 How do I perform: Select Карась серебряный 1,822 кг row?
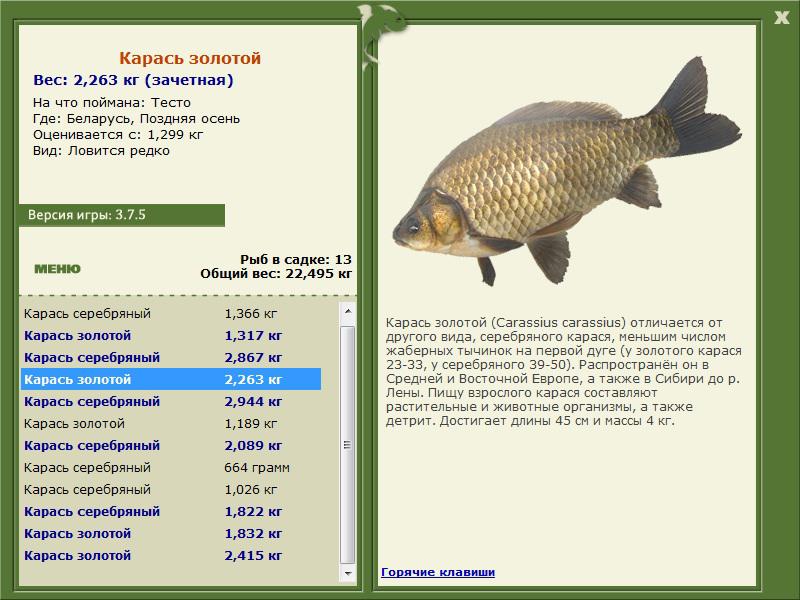[x=171, y=511]
